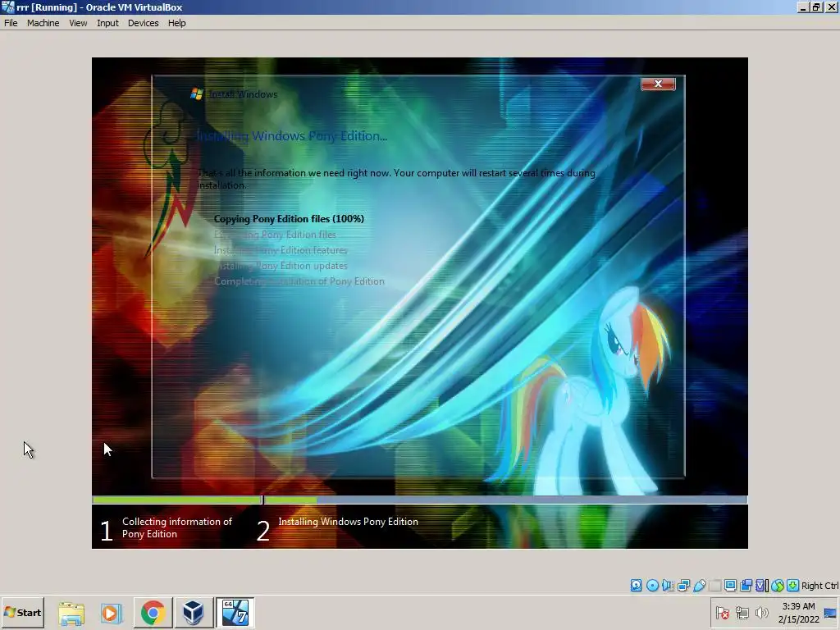Click stage 2 'Installing Windows Pony Edition' label
Image resolution: width=840 pixels, height=630 pixels.
pos(348,522)
